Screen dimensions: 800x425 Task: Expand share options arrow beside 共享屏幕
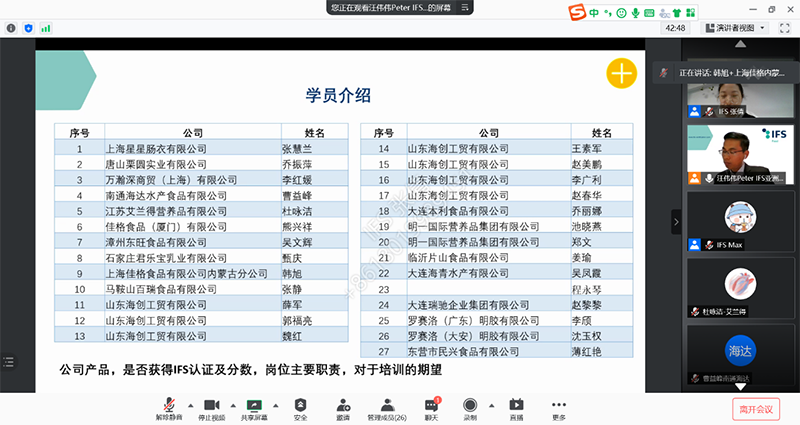click(276, 406)
